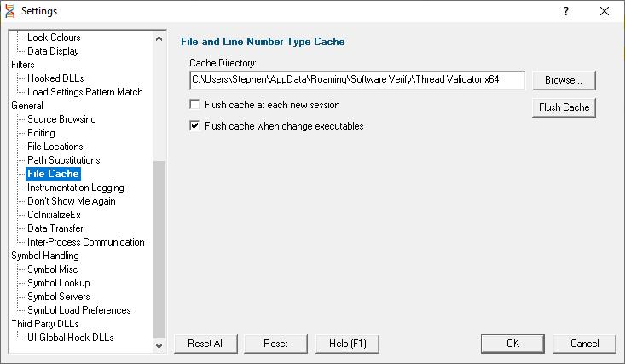Go to Symbol Servers settings
625x364 pixels.
[x=59, y=297]
